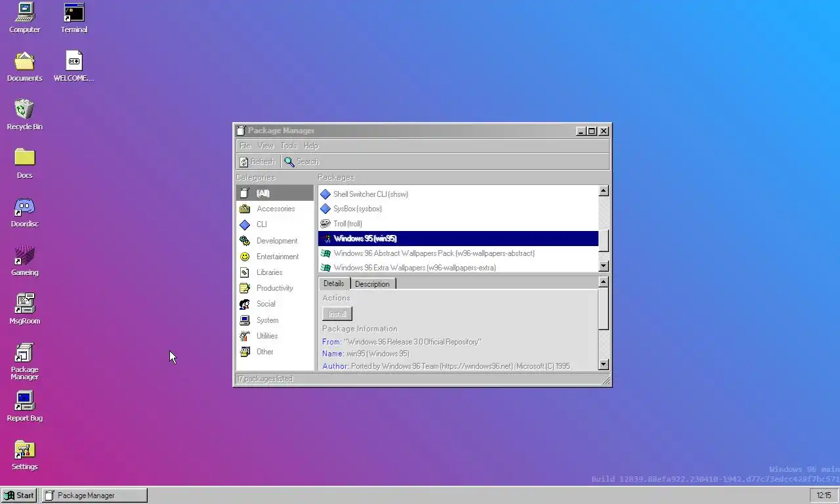The width and height of the screenshot is (840, 504).
Task: Show the Libraries category
Action: 275,272
